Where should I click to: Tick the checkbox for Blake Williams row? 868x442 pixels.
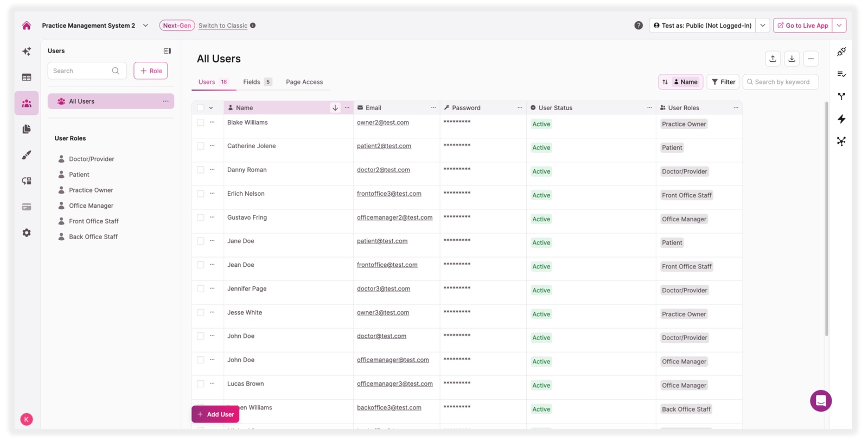click(x=201, y=123)
